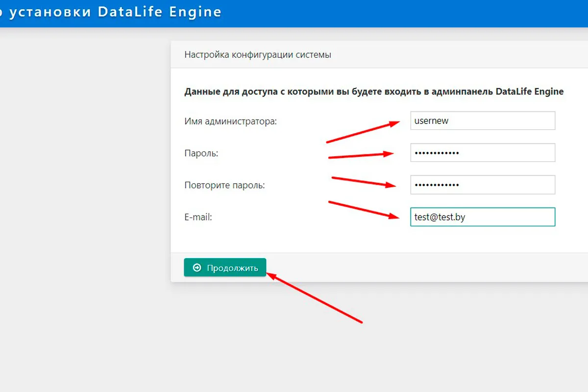This screenshot has height=392, width=588.
Task: Click the 'Повторите пароль:' label
Action: (224, 186)
